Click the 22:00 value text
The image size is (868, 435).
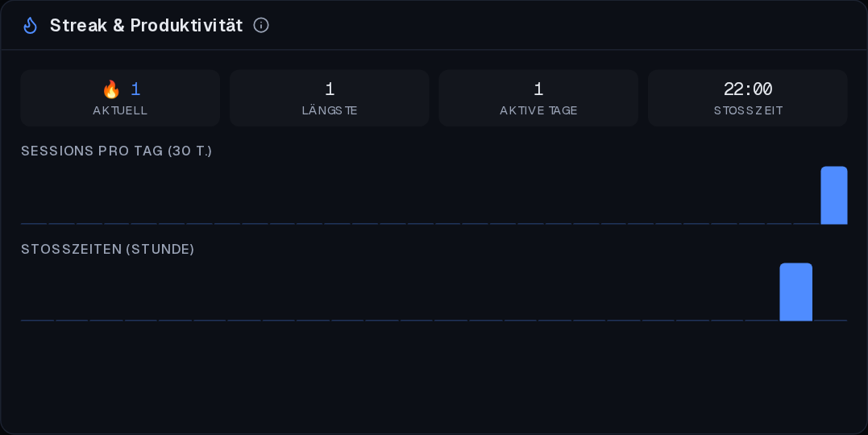pos(748,89)
